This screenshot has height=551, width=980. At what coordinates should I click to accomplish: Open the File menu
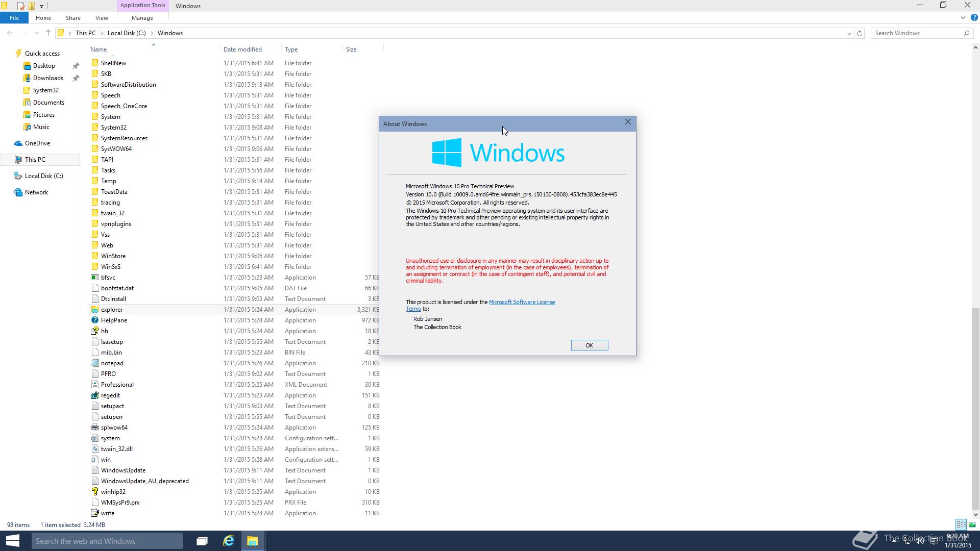click(14, 18)
